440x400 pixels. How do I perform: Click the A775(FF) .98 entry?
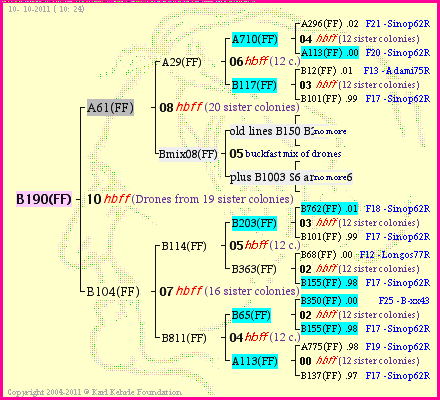pyautogui.click(x=329, y=347)
